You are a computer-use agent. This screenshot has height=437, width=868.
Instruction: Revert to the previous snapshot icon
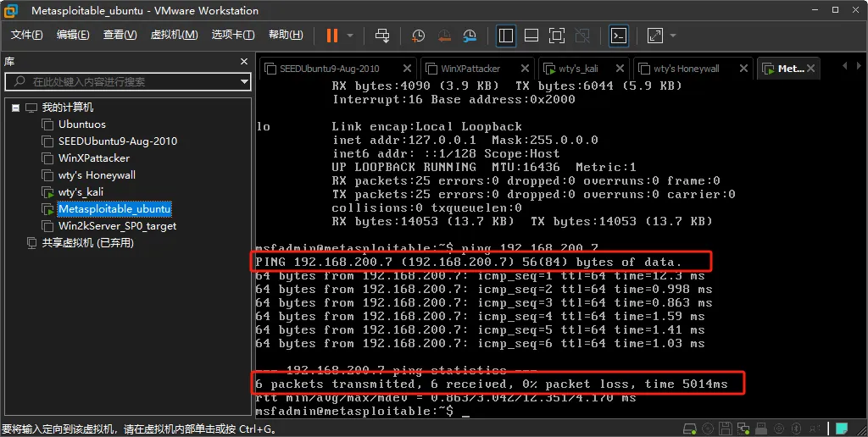point(444,36)
